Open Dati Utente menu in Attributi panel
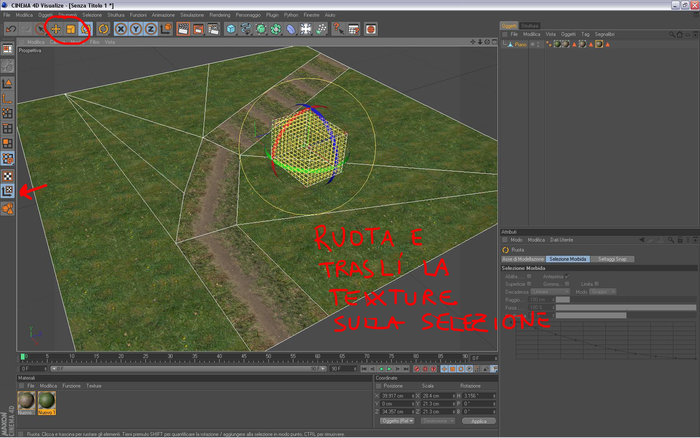700x438 pixels. (561, 240)
